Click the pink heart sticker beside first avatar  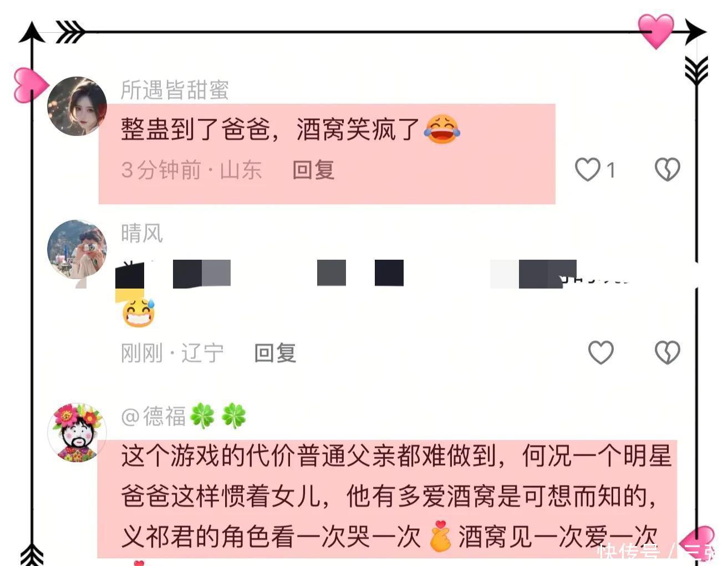(x=30, y=85)
